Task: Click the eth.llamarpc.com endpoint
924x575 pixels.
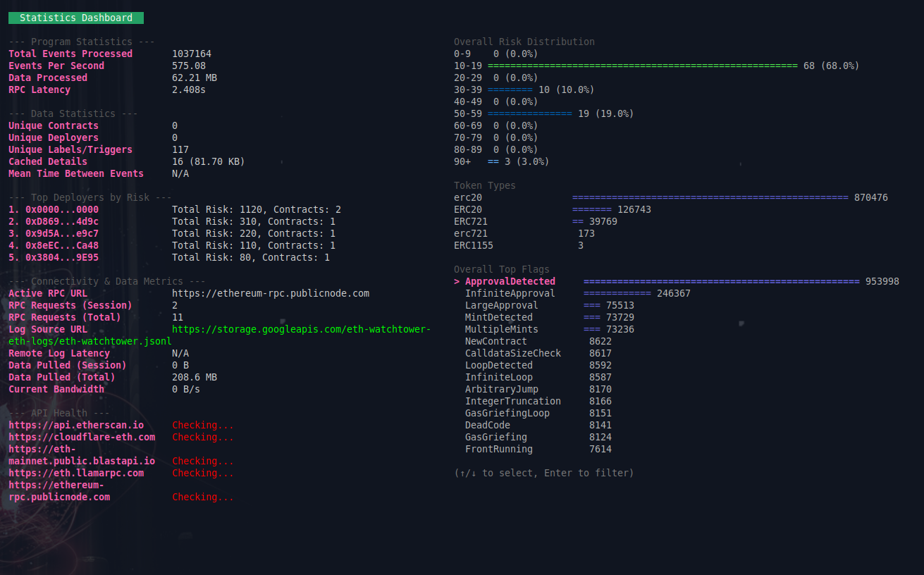Action: point(76,474)
